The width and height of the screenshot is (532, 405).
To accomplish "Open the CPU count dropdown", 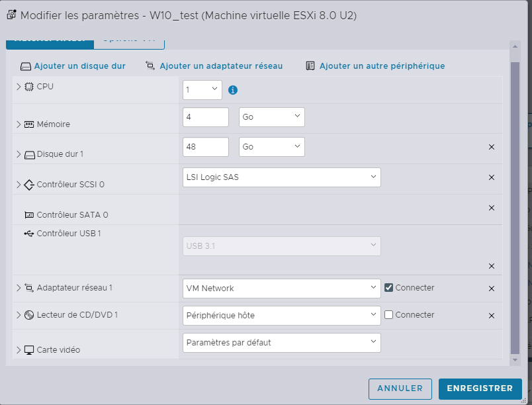I will pos(202,89).
